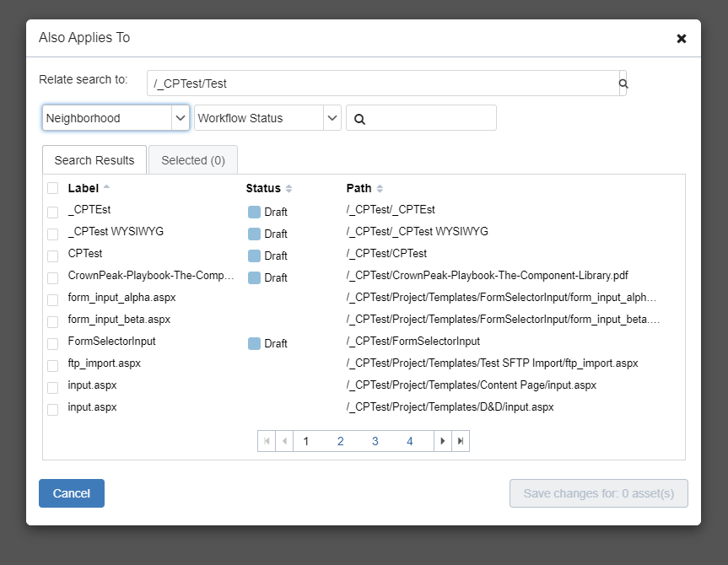Check the CrownPeak-Playbook row checkbox
Screen dimensions: 728x565
(x=53, y=277)
